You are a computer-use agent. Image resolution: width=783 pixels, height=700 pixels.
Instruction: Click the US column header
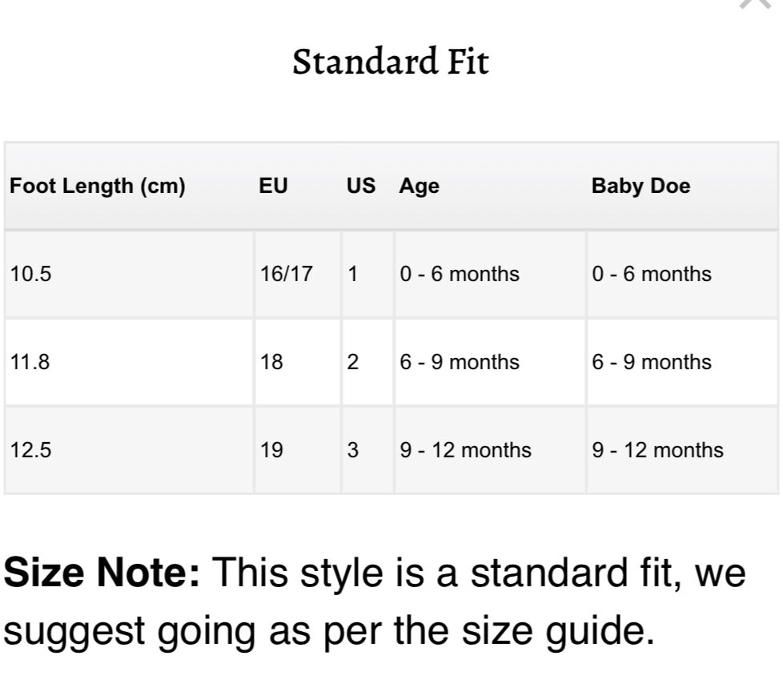click(x=361, y=186)
